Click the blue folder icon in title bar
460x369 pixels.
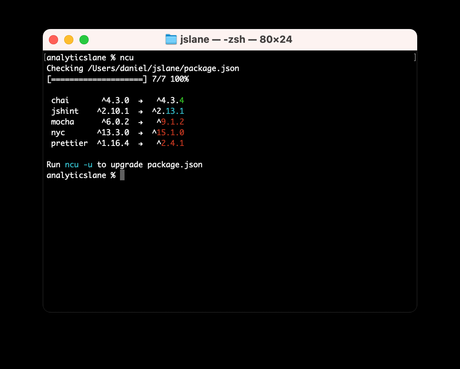[x=171, y=39]
